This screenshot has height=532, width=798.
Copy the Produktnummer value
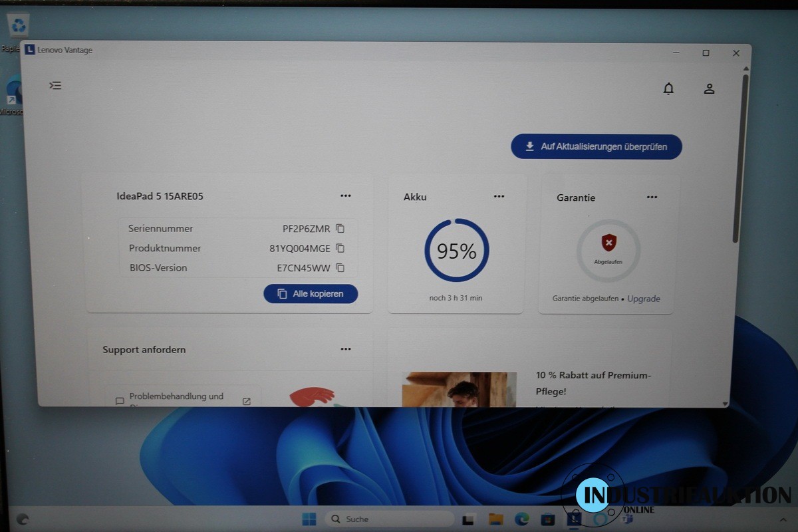point(340,249)
